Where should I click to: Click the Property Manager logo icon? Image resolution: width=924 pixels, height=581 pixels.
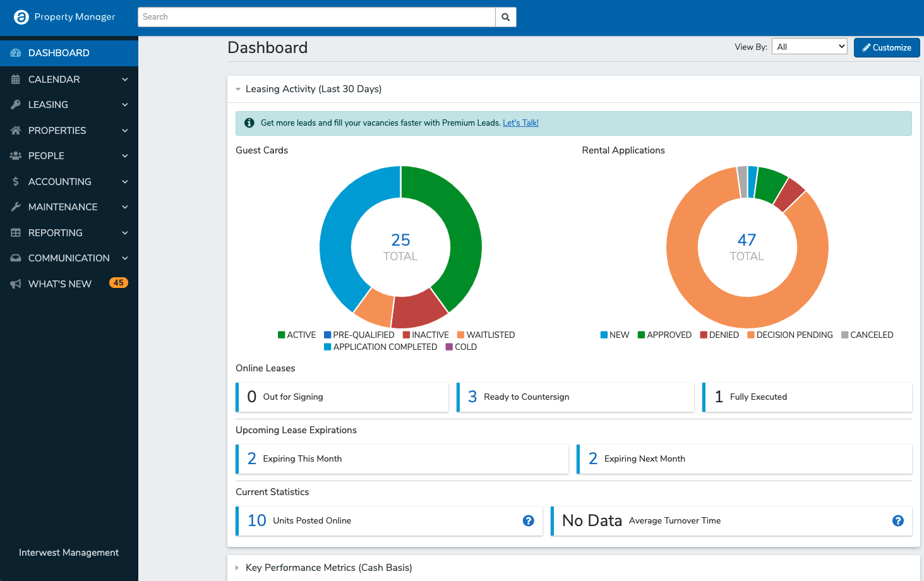[x=21, y=17]
